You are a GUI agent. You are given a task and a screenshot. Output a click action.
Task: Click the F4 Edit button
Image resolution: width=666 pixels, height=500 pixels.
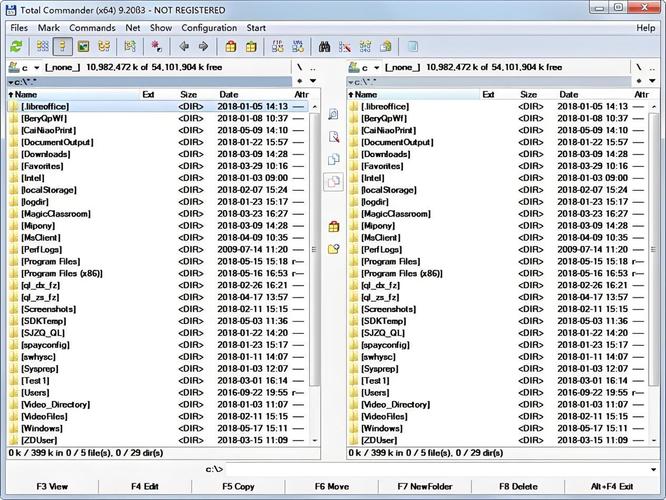pyautogui.click(x=145, y=487)
